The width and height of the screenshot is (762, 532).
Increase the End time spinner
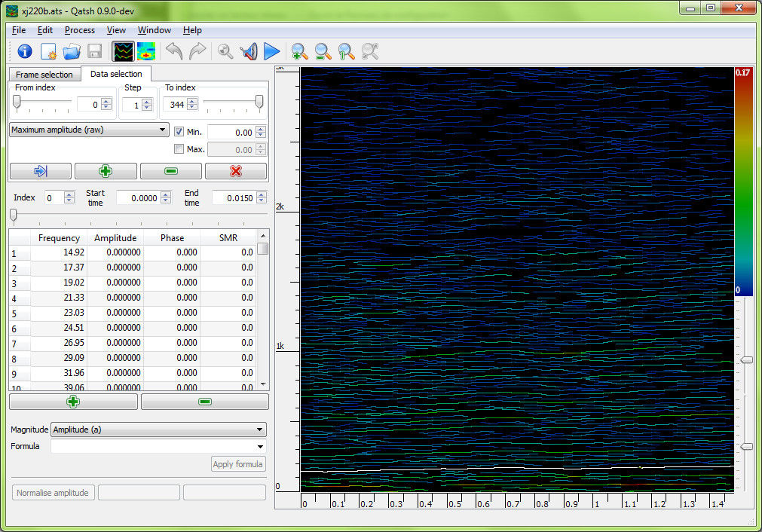(x=262, y=195)
